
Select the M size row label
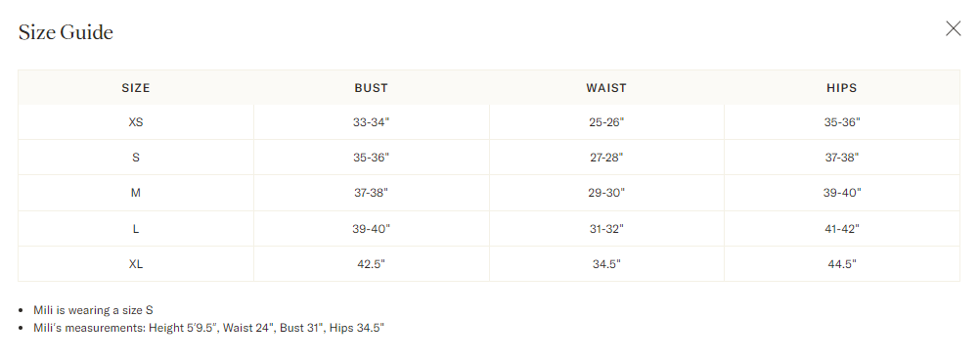(x=136, y=193)
